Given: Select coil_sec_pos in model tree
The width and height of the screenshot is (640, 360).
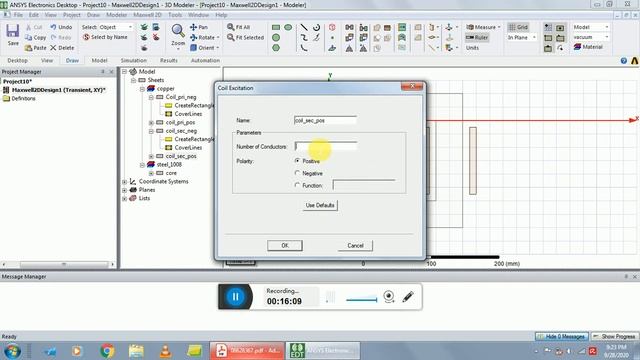Looking at the screenshot, I should pos(181,156).
